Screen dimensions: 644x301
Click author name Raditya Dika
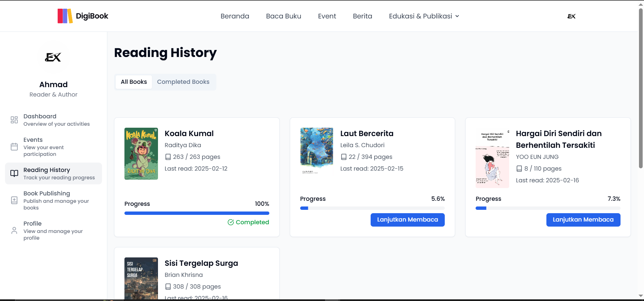(183, 145)
